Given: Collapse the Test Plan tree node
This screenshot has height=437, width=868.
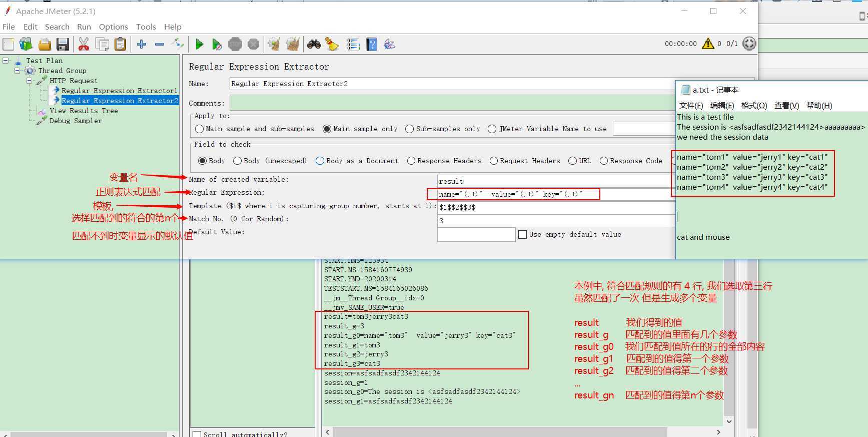Looking at the screenshot, I should (6, 61).
